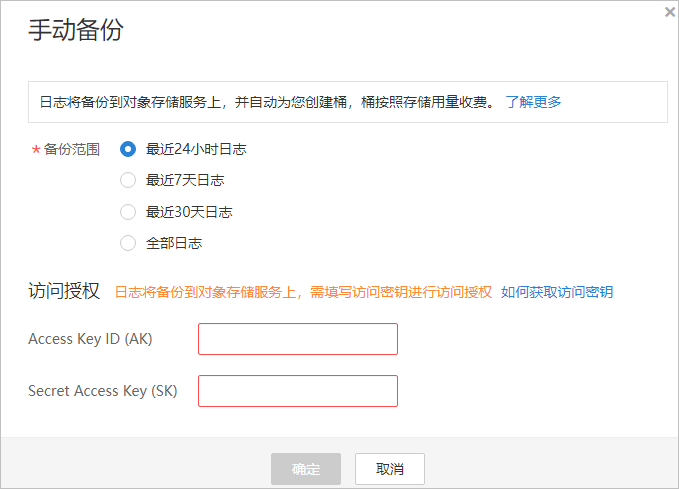Click into the Secret Access Key (SK) field

pyautogui.click(x=298, y=391)
